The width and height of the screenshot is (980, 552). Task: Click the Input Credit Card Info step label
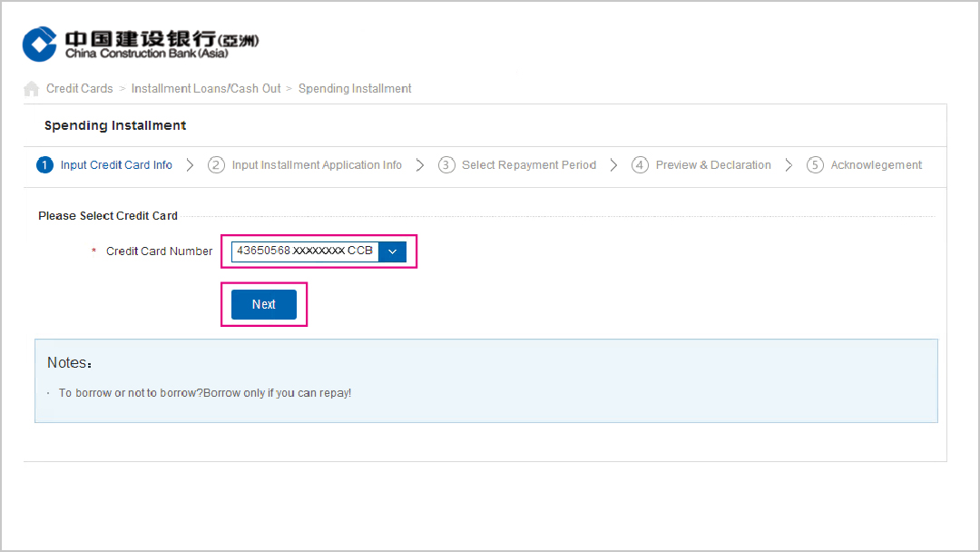[116, 165]
